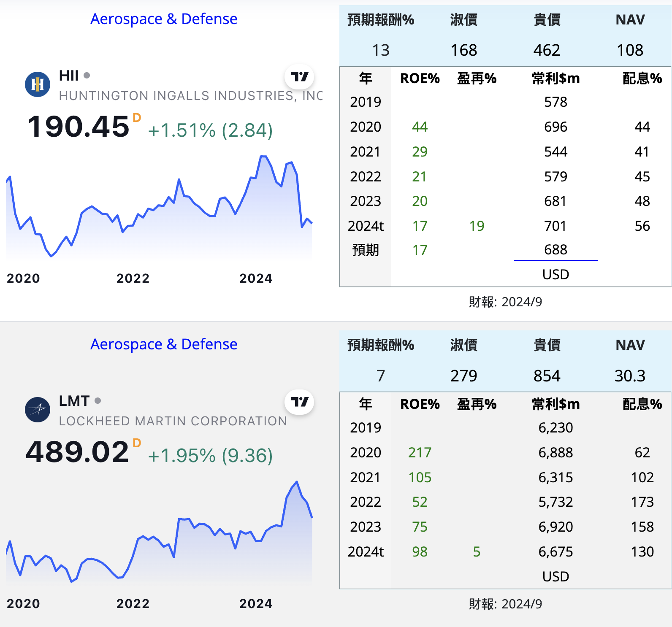Image resolution: width=672 pixels, height=627 pixels.
Task: Click the HII 預期 profit value 688
Action: (555, 250)
